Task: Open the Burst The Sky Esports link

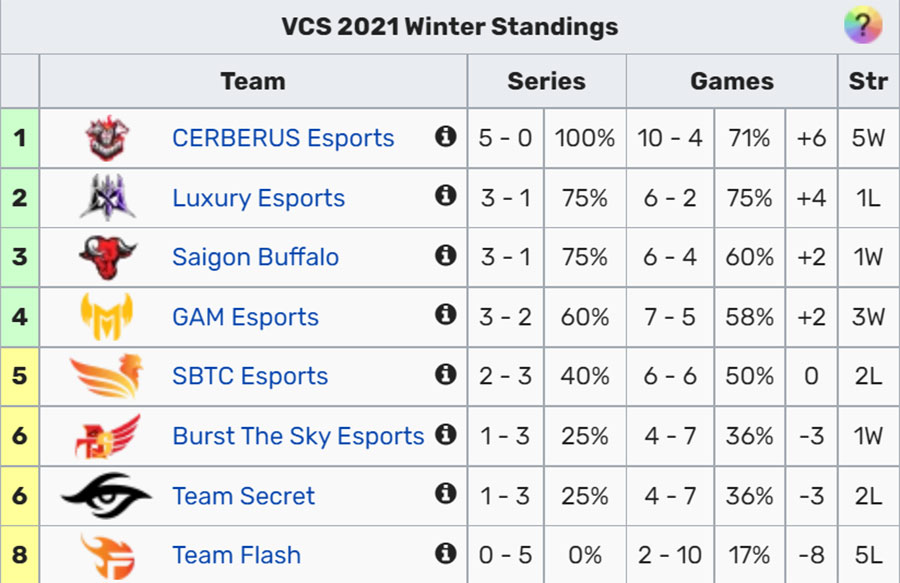Action: pos(298,436)
